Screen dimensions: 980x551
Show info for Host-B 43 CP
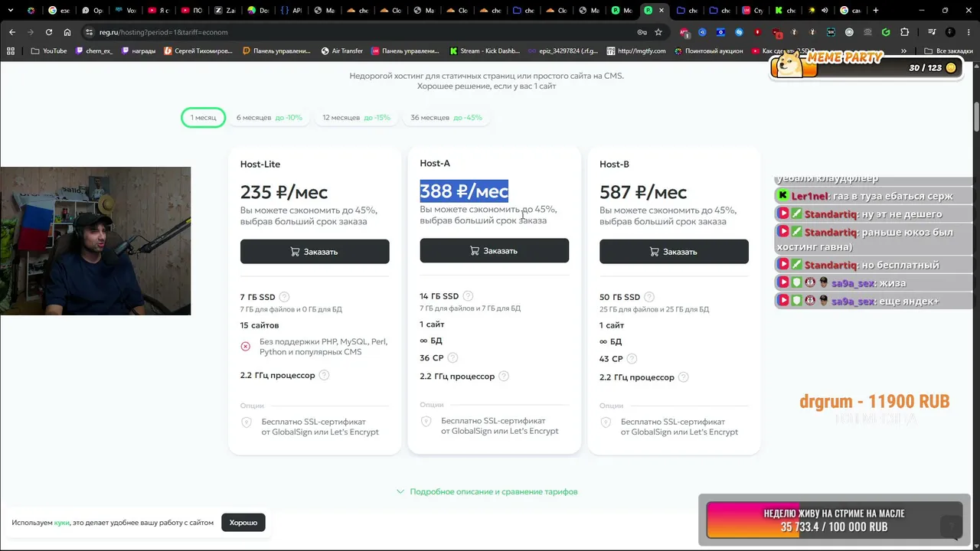pyautogui.click(x=632, y=359)
